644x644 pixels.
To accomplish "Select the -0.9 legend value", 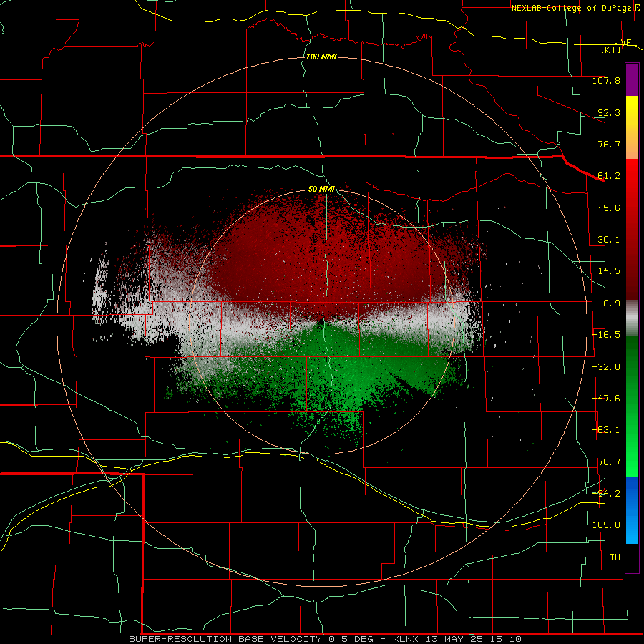I will (x=609, y=303).
